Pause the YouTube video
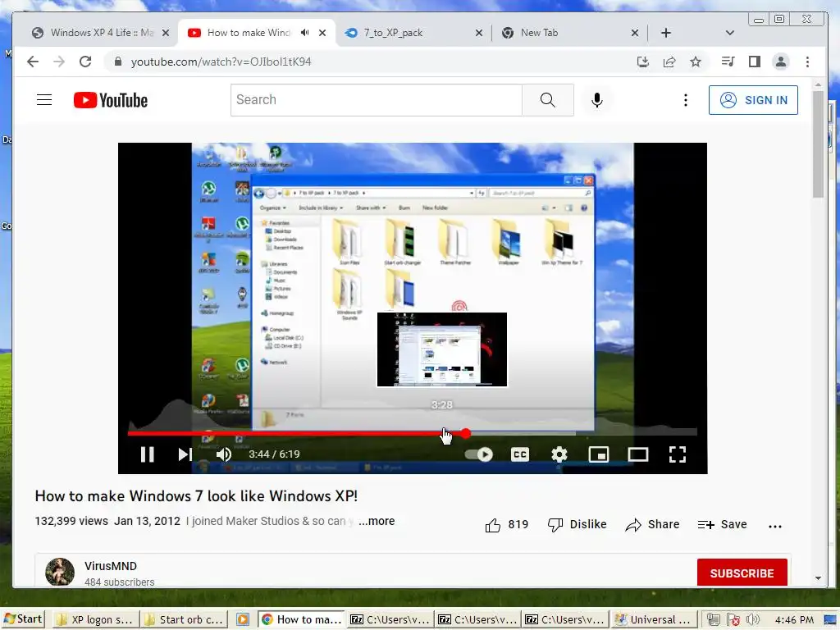 pyautogui.click(x=148, y=454)
